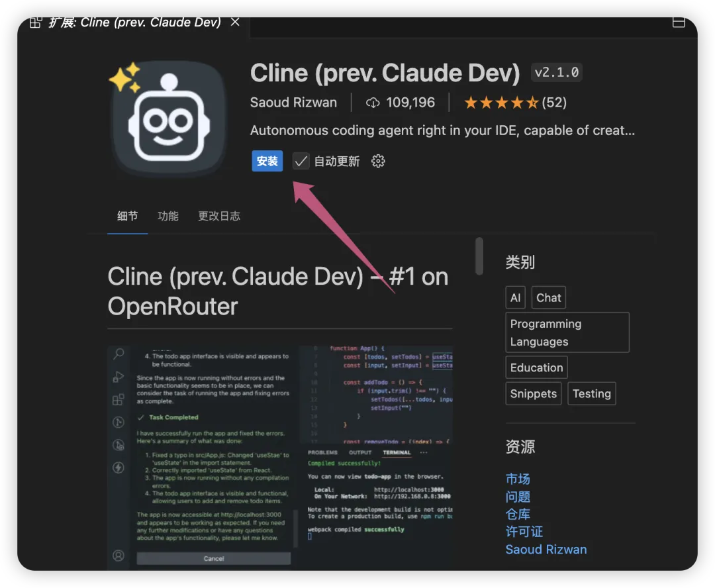Click the 类别 categories heading
The image size is (715, 588).
tap(520, 262)
